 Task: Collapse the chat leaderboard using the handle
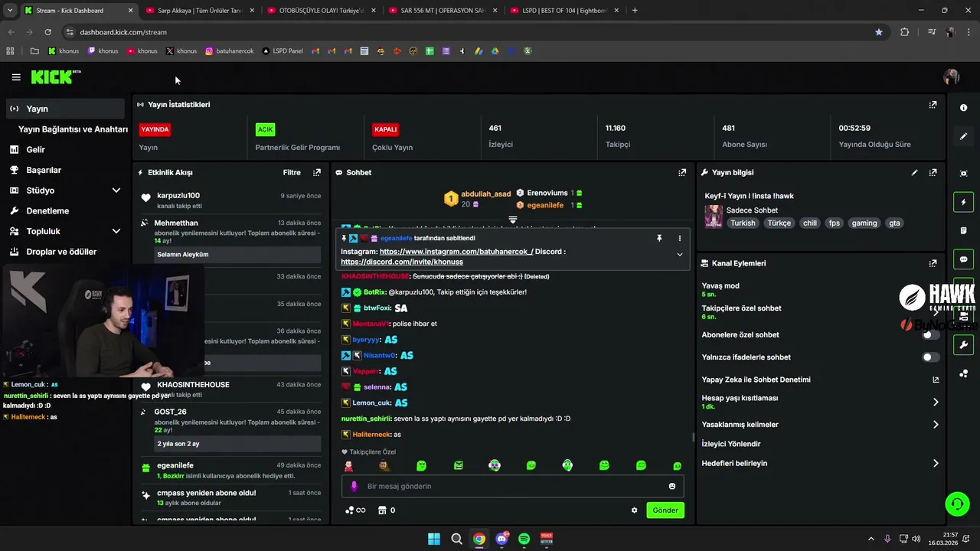[513, 220]
